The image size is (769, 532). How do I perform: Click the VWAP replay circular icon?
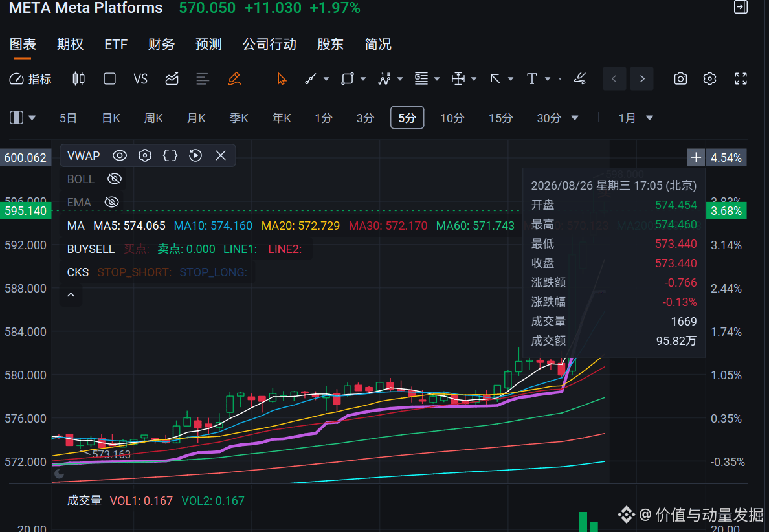[195, 155]
